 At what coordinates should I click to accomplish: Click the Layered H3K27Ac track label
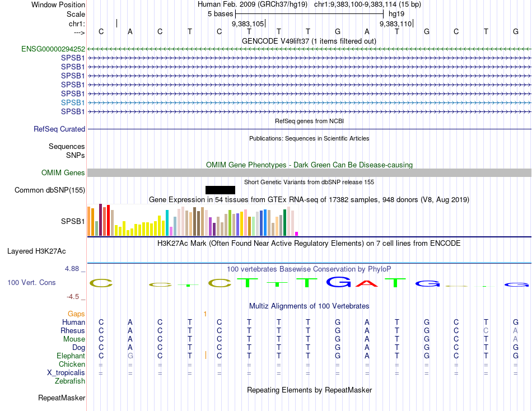(x=36, y=251)
